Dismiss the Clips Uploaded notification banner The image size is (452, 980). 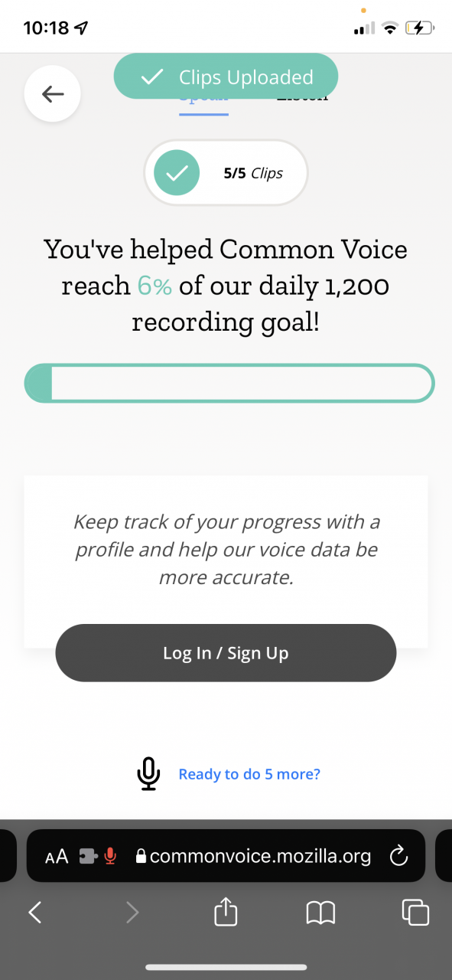click(226, 77)
